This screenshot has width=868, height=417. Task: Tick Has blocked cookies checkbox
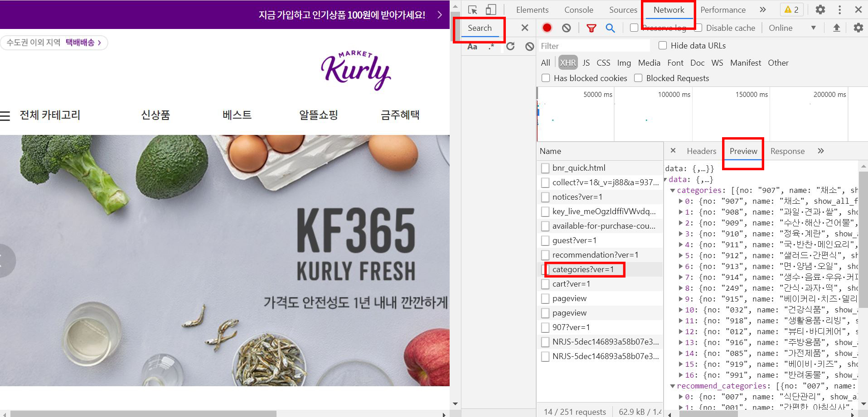546,78
